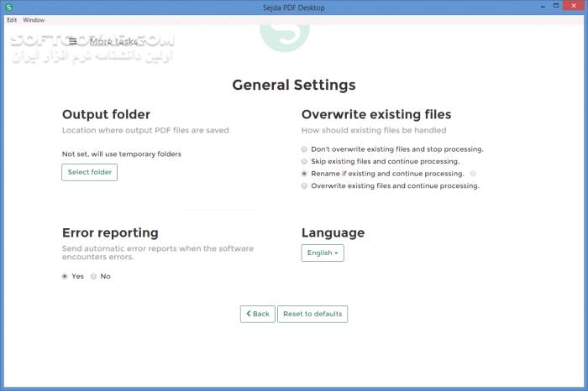Open the More tasks link

pos(113,41)
